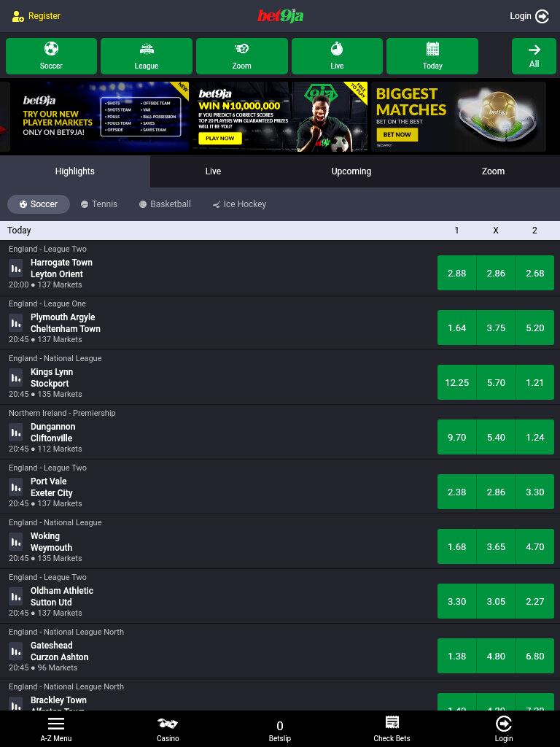Viewport: 560px width, 747px height.
Task: Open the Biggest Matches banner
Action: pyautogui.click(x=459, y=117)
